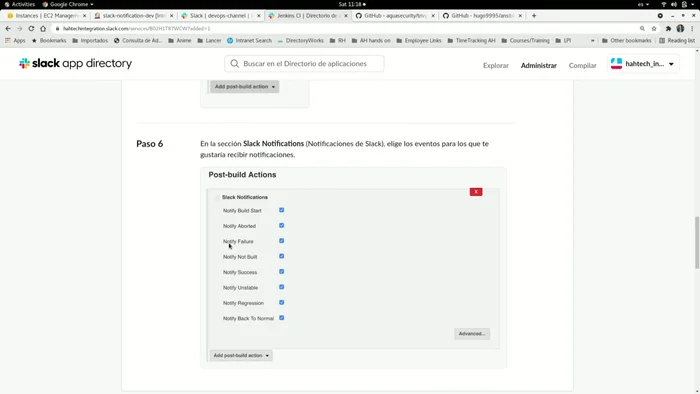The height and width of the screenshot is (394, 700).
Task: Close the GitHub aquasecurity tab
Action: (433, 16)
